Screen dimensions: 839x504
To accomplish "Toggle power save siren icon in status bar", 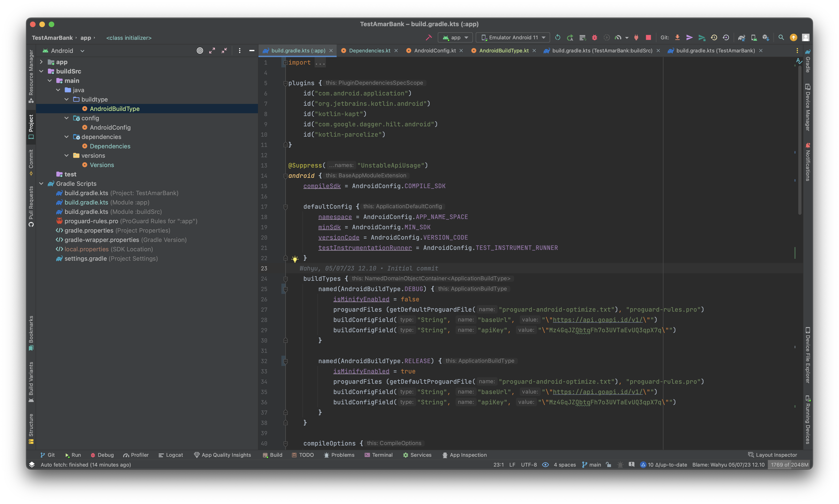I will (x=620, y=465).
